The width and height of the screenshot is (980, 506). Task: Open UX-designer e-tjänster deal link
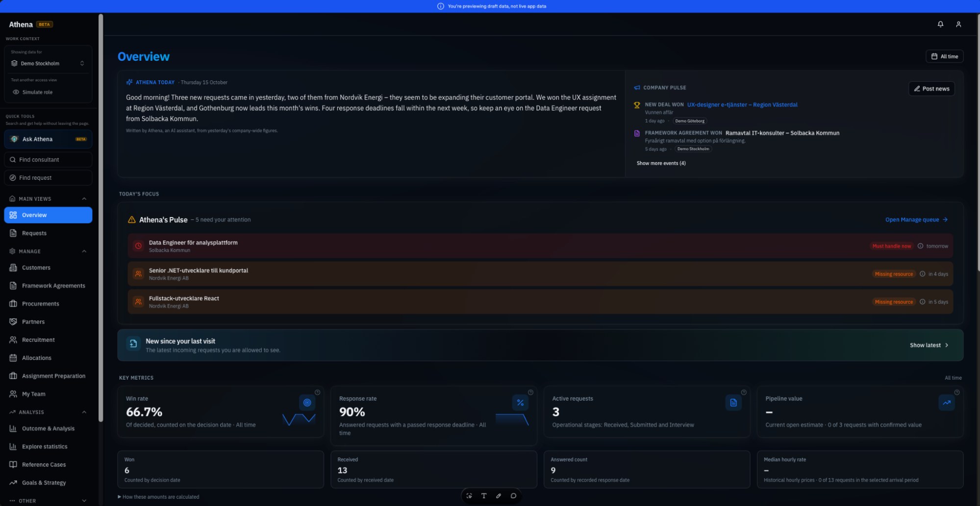click(x=742, y=104)
